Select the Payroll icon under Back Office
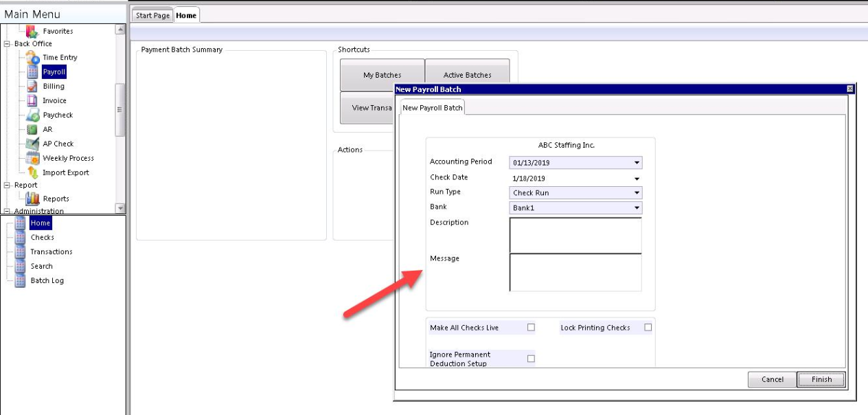This screenshot has width=868, height=415. 32,72
